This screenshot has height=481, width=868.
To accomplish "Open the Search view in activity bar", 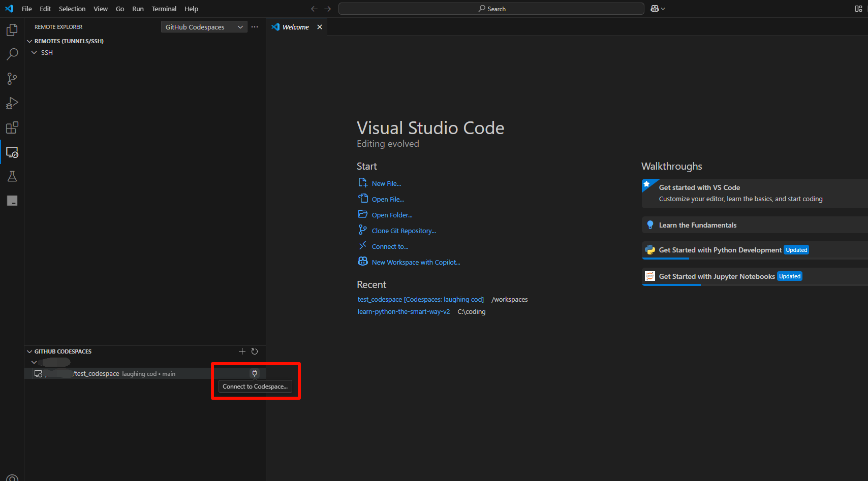I will 12,54.
